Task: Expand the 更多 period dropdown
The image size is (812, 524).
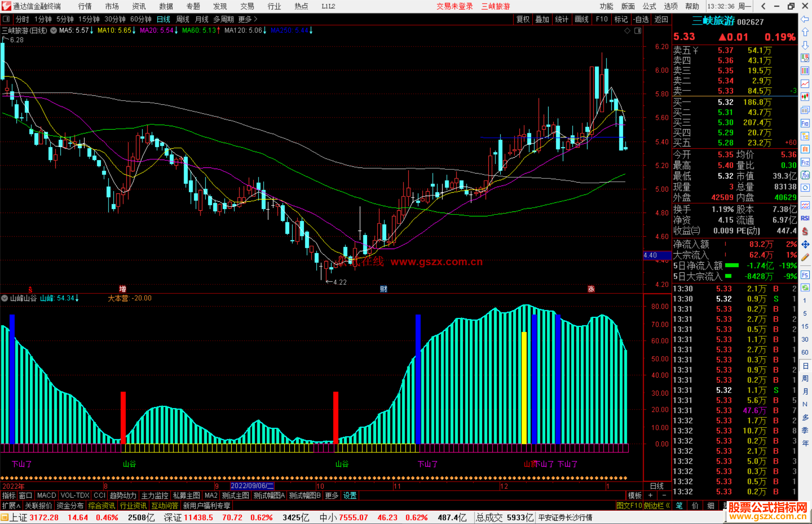Action: [x=248, y=19]
